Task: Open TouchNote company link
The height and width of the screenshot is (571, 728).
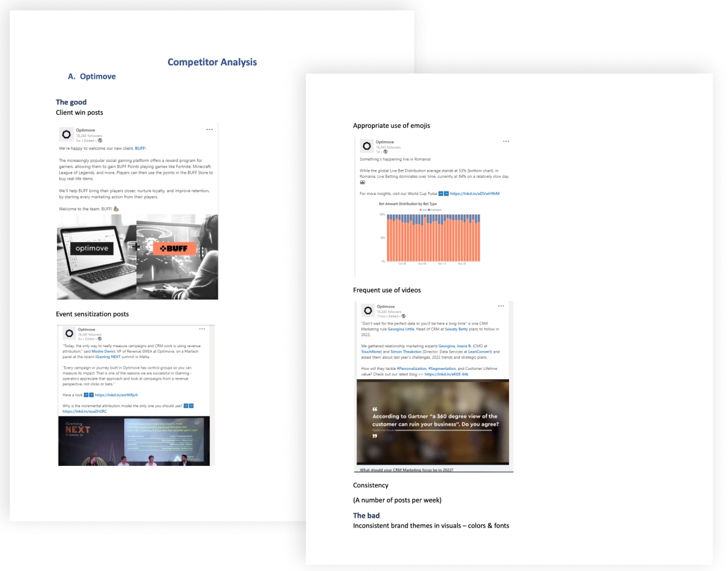Action: click(371, 352)
